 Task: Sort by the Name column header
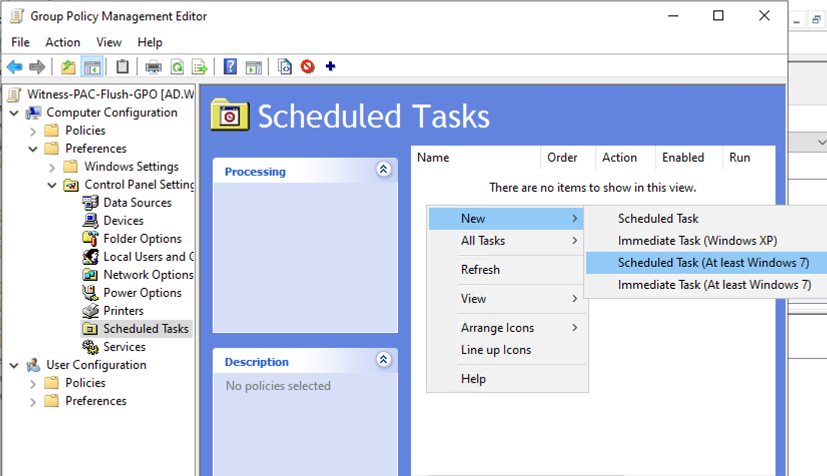476,158
